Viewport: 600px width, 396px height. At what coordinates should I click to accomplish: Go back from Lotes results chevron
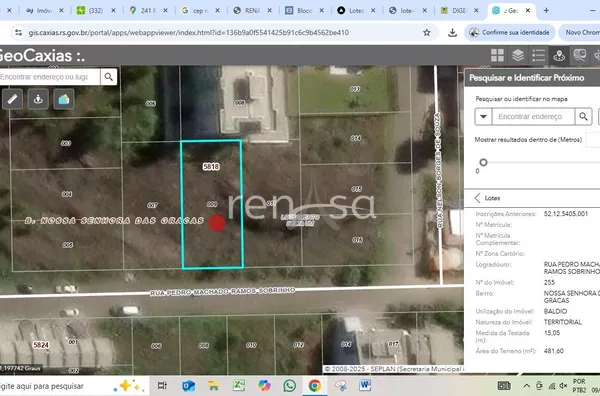tap(477, 198)
